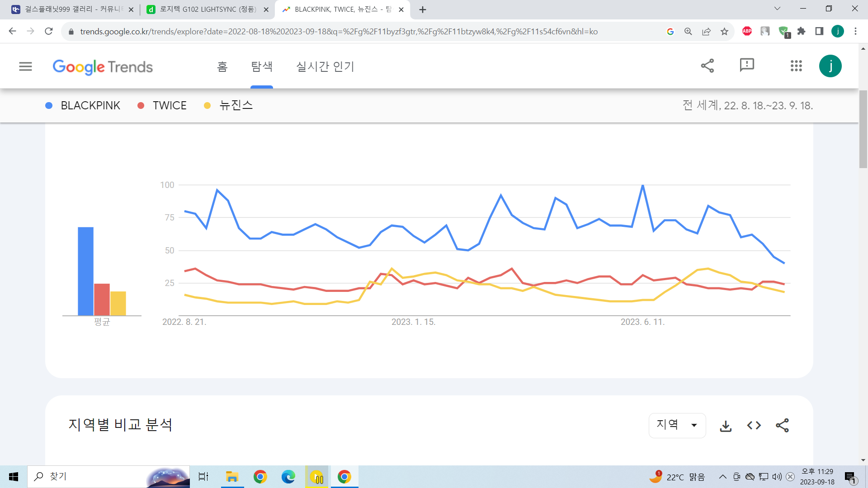Open the embed code icon for regional comparison
The image size is (868, 488).
point(754,426)
